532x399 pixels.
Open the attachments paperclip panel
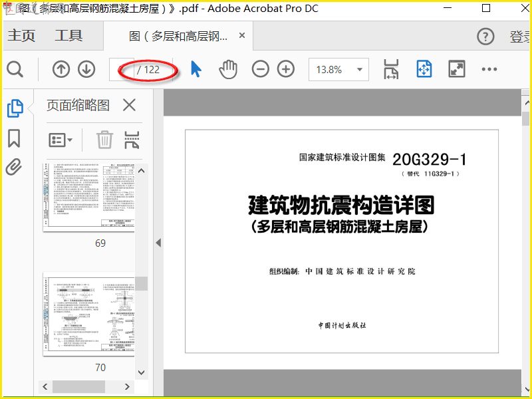pos(14,167)
